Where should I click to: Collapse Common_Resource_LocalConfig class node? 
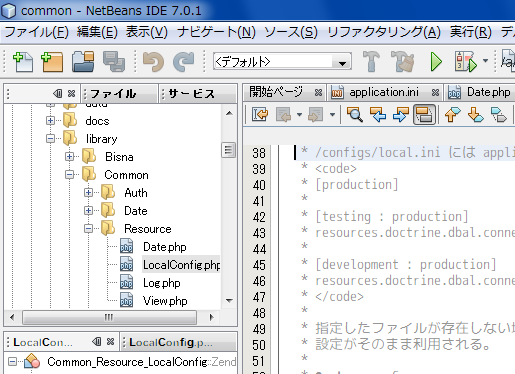[x=12, y=362]
